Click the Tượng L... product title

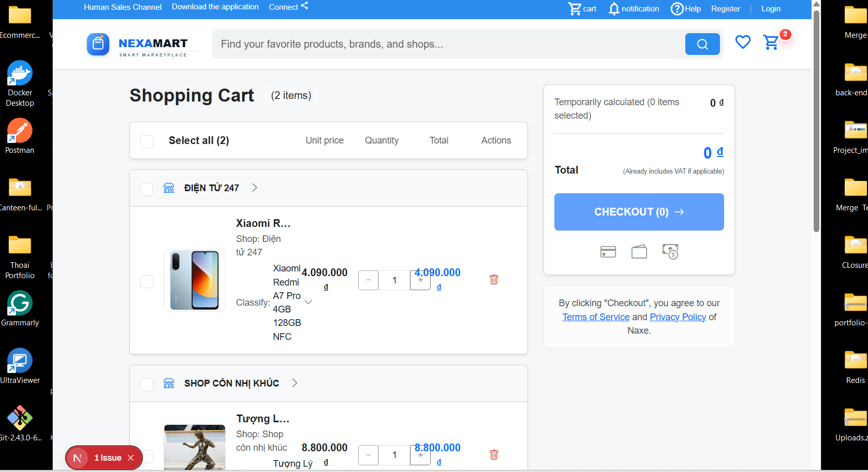262,419
